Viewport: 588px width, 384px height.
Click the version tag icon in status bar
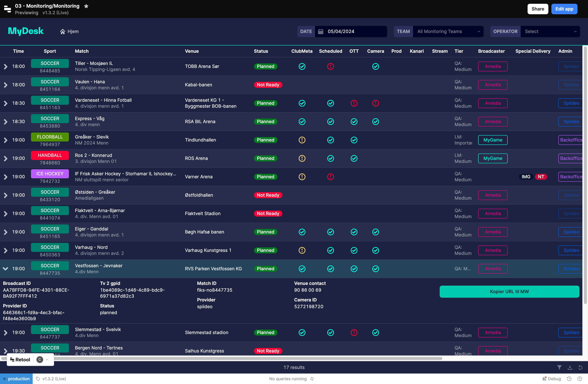[38, 379]
